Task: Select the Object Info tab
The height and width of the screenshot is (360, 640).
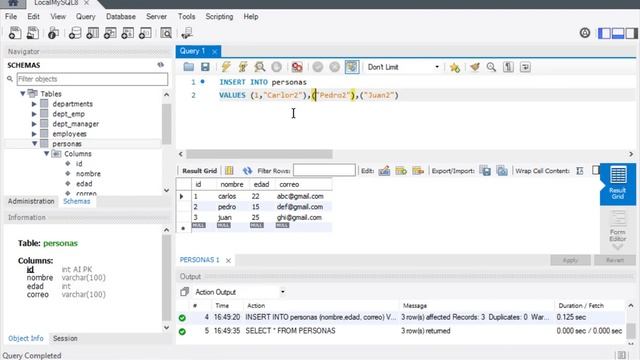Action: click(25, 338)
